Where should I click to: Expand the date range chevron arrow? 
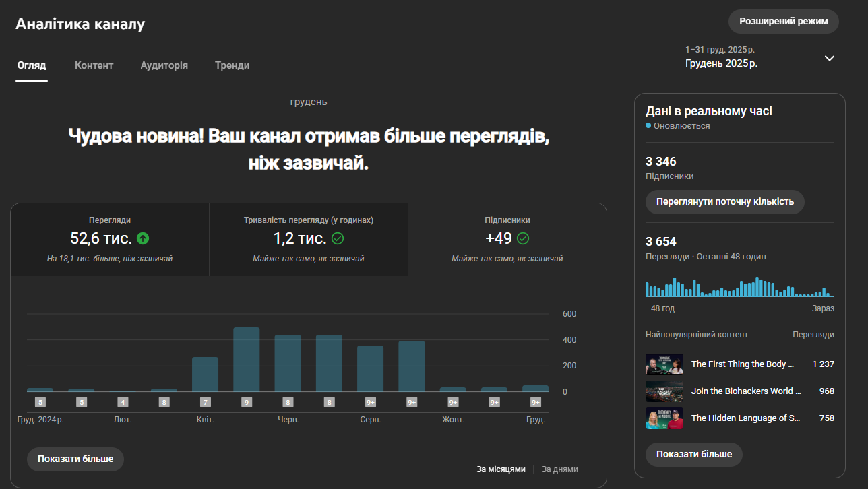[830, 58]
